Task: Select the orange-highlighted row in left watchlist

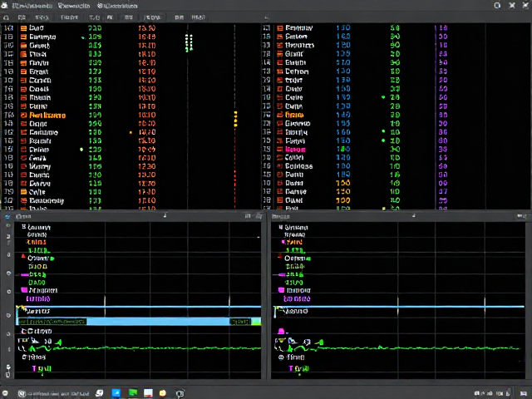Action: tap(131, 115)
